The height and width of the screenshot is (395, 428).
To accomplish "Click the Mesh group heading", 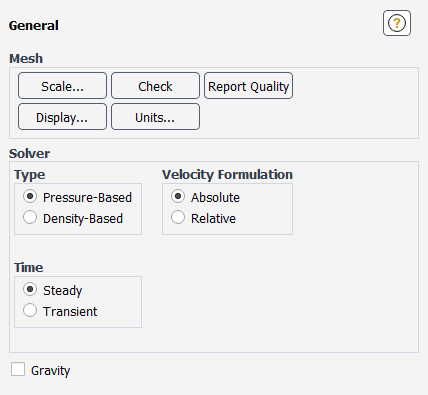I will [x=26, y=58].
